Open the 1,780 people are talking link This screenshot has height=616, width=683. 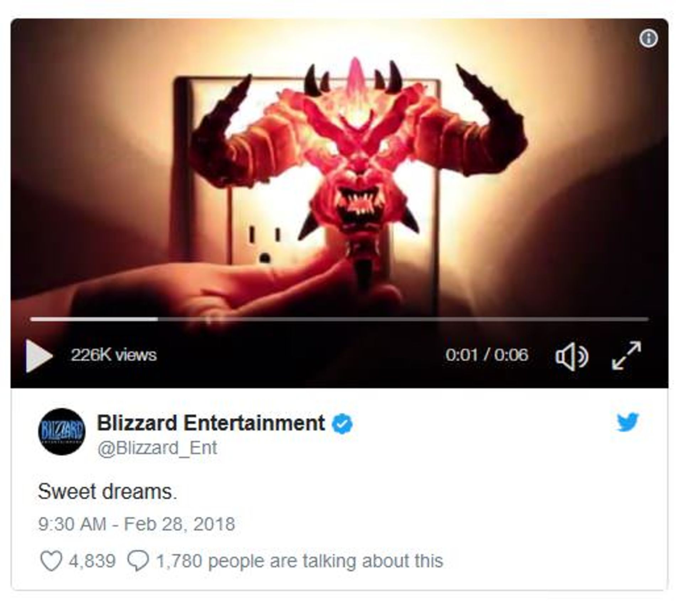(x=300, y=561)
